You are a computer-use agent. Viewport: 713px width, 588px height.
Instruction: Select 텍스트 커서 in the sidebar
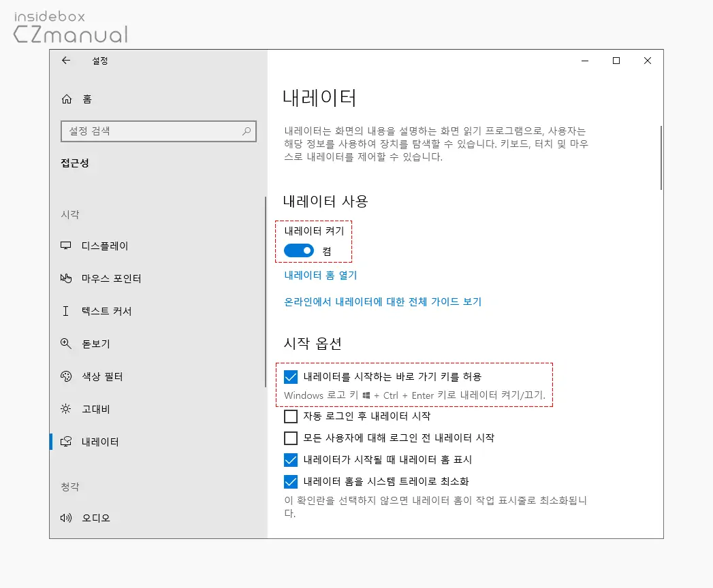159,311
